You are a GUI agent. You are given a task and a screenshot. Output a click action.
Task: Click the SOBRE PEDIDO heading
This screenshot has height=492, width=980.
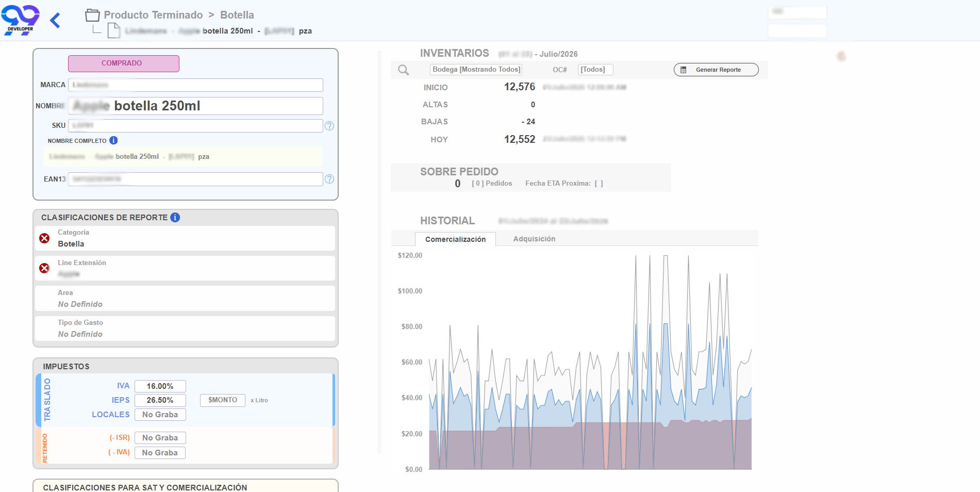point(459,172)
